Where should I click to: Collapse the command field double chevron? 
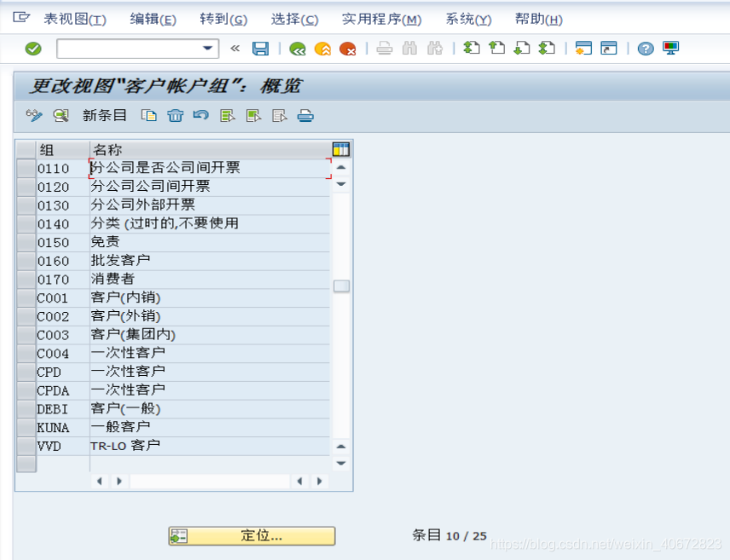pyautogui.click(x=235, y=49)
